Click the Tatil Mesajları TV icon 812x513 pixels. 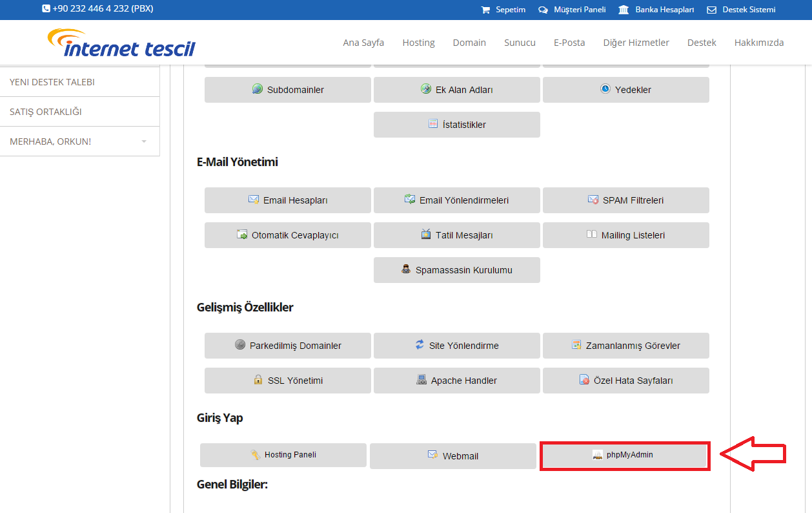(426, 235)
